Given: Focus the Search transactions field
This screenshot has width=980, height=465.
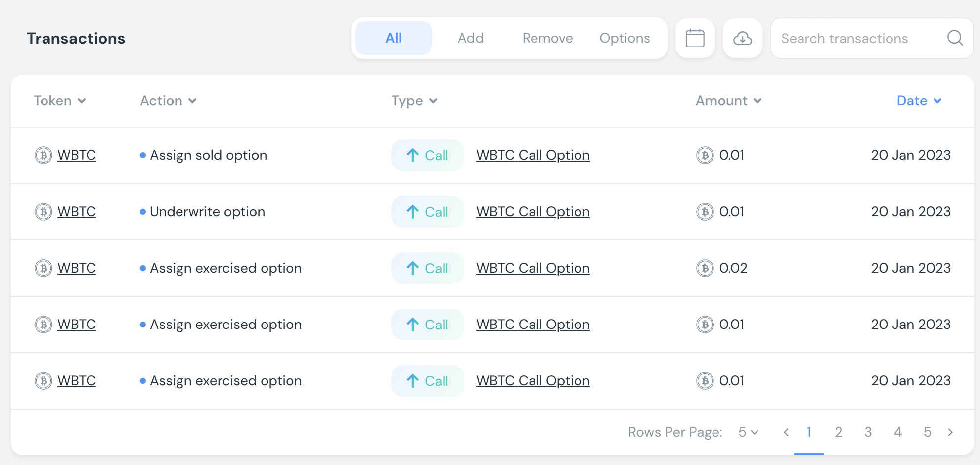Looking at the screenshot, I should pyautogui.click(x=872, y=38).
